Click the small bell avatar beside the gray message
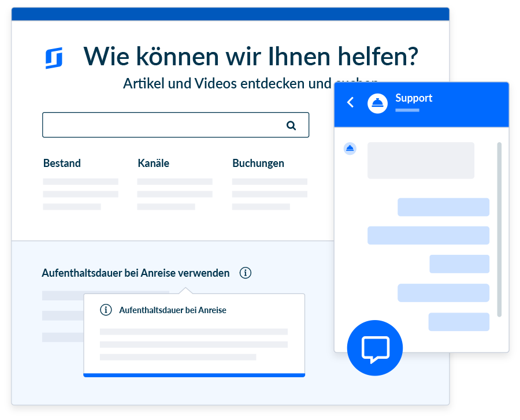This screenshot has width=520, height=420. (x=350, y=148)
